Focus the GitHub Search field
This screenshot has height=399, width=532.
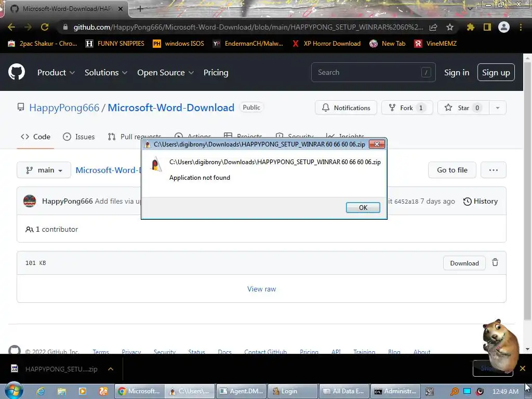373,72
